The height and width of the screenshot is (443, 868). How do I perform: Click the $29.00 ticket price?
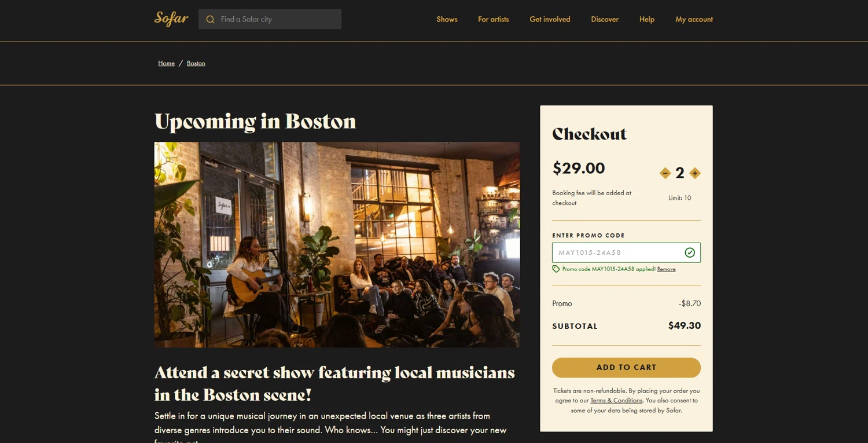(579, 169)
